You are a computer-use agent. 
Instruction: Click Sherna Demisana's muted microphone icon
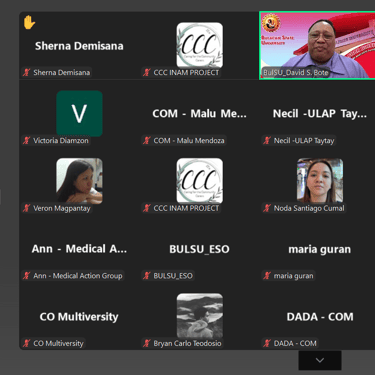(x=27, y=72)
